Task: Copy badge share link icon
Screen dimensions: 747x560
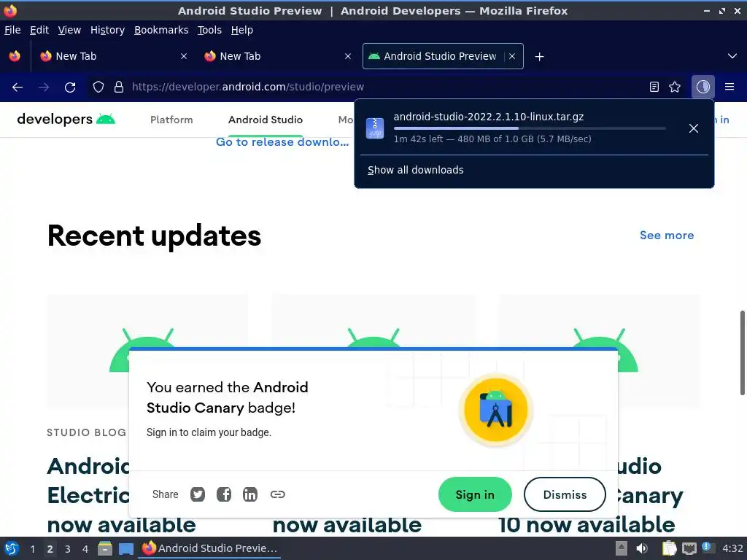Action: (x=278, y=494)
